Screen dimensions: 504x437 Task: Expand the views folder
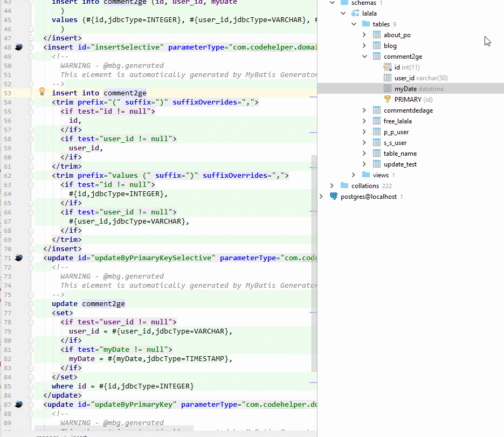coord(353,175)
